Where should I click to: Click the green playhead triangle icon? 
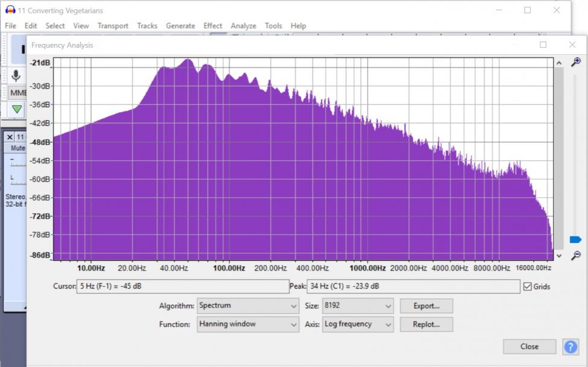[x=17, y=109]
